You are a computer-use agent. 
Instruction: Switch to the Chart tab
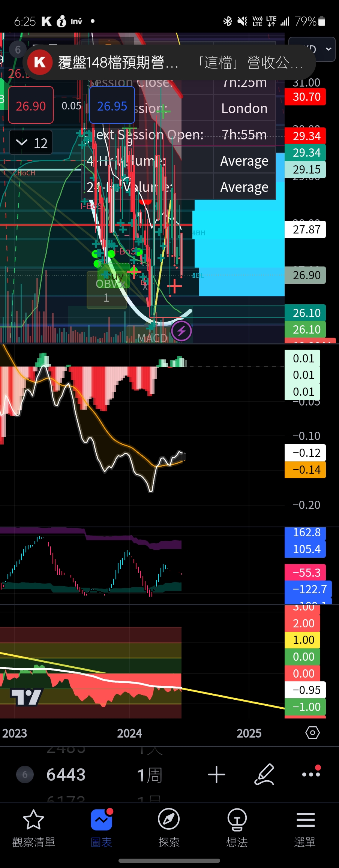pyautogui.click(x=102, y=828)
